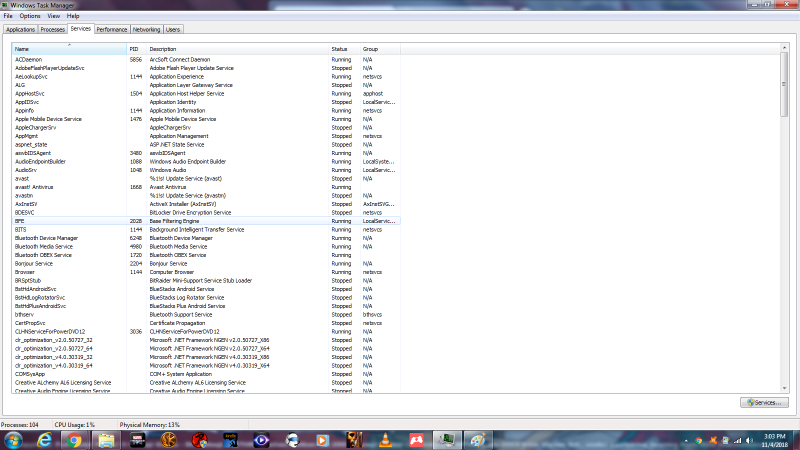
Task: Show hidden tray icons arrow
Action: 686,440
